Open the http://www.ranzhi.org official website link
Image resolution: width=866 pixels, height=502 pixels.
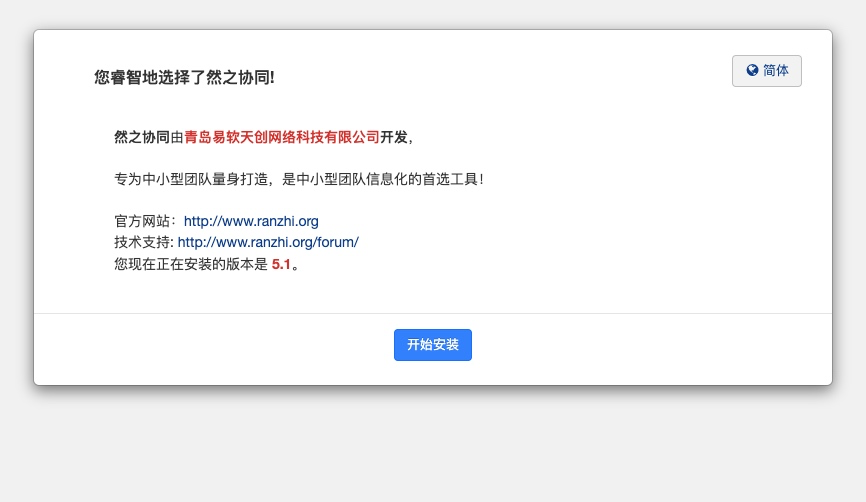coord(251,221)
